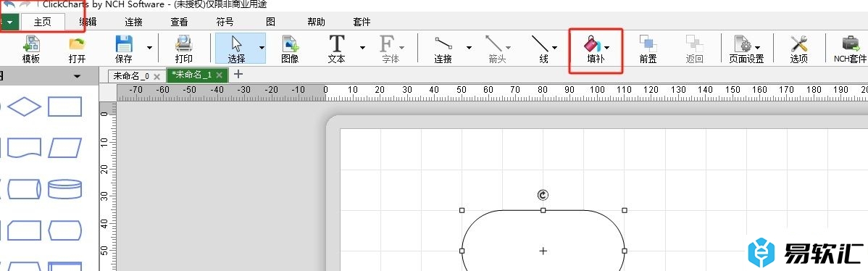Click the rotate handle above the shape
This screenshot has height=271, width=868.
[x=543, y=195]
